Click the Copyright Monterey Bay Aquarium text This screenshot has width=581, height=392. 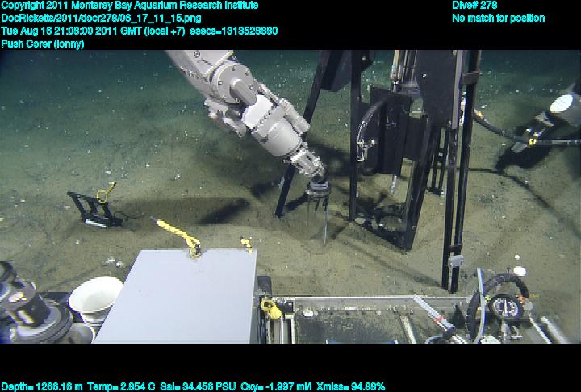(129, 6)
